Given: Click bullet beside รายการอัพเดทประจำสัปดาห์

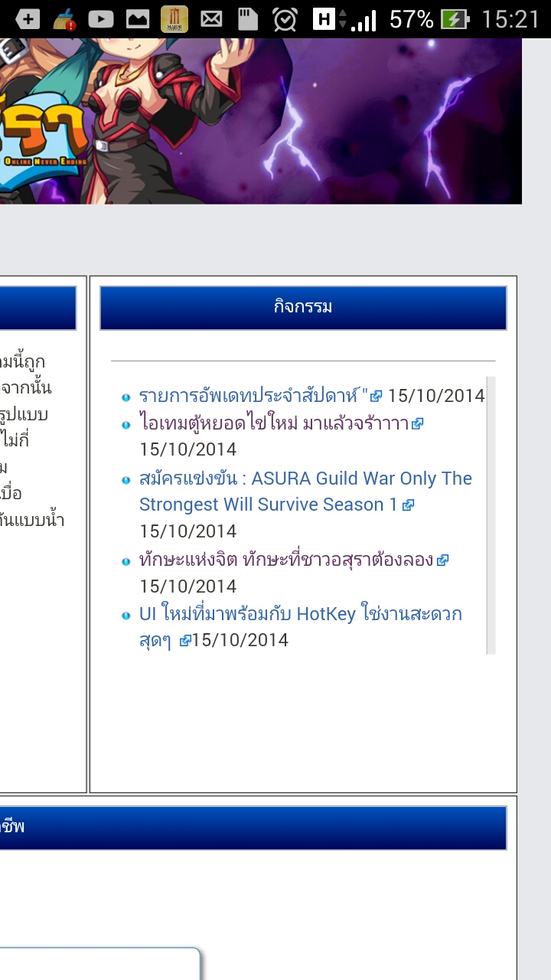Looking at the screenshot, I should click(x=126, y=397).
